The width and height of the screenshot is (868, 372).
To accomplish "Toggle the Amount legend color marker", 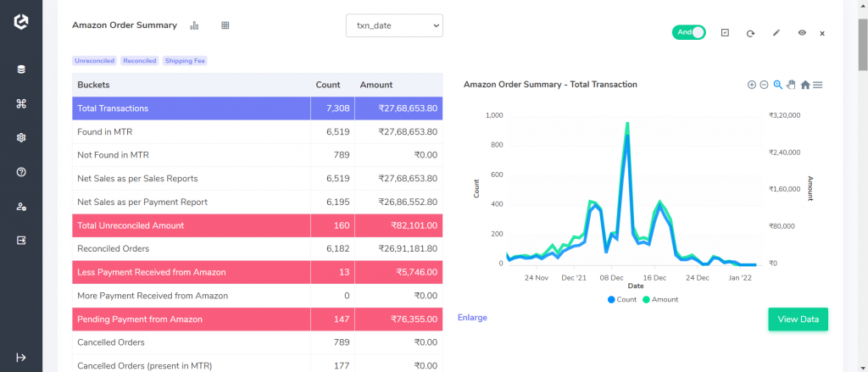I will (x=646, y=299).
